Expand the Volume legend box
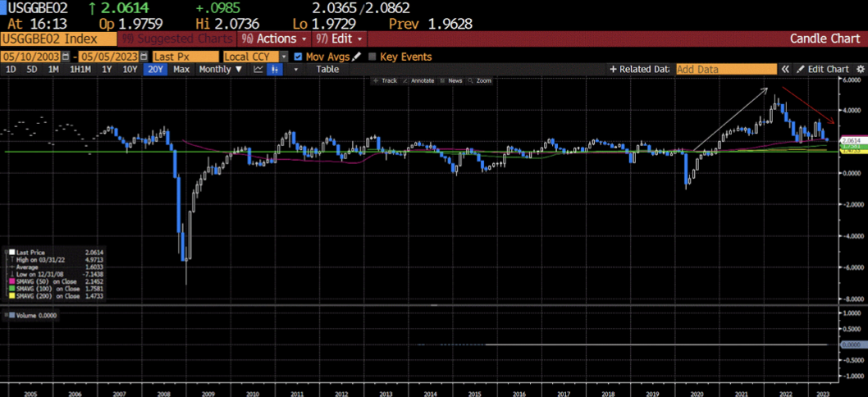The image size is (868, 397). (6, 315)
